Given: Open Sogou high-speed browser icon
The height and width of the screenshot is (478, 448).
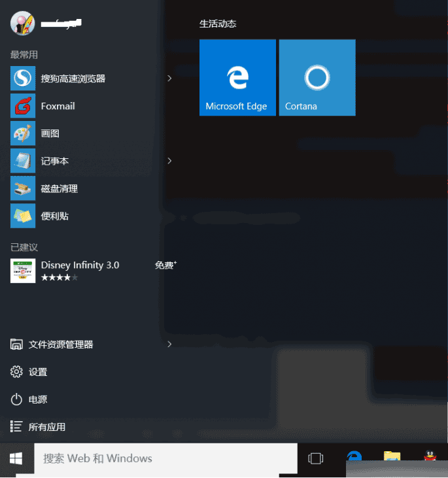Looking at the screenshot, I should (22, 78).
